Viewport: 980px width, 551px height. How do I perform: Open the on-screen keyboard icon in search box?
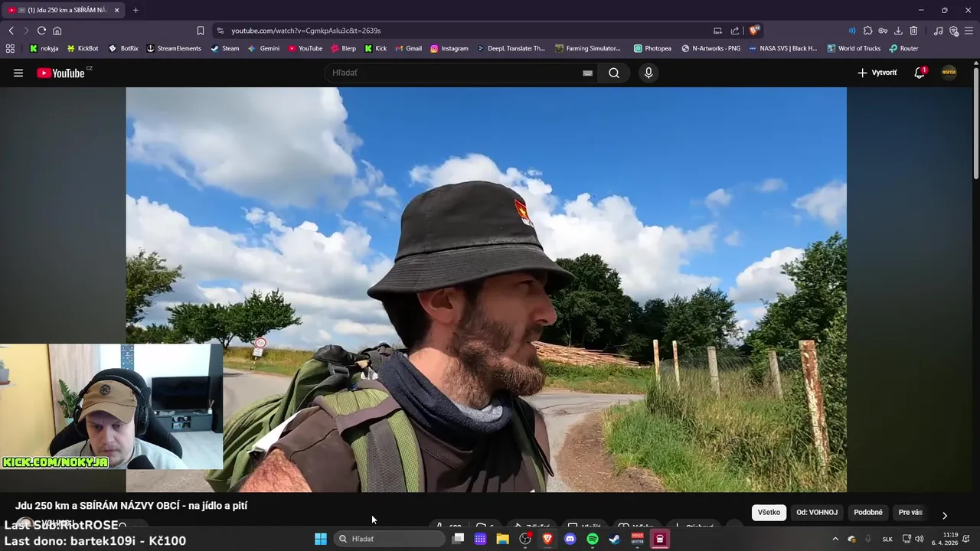point(587,73)
